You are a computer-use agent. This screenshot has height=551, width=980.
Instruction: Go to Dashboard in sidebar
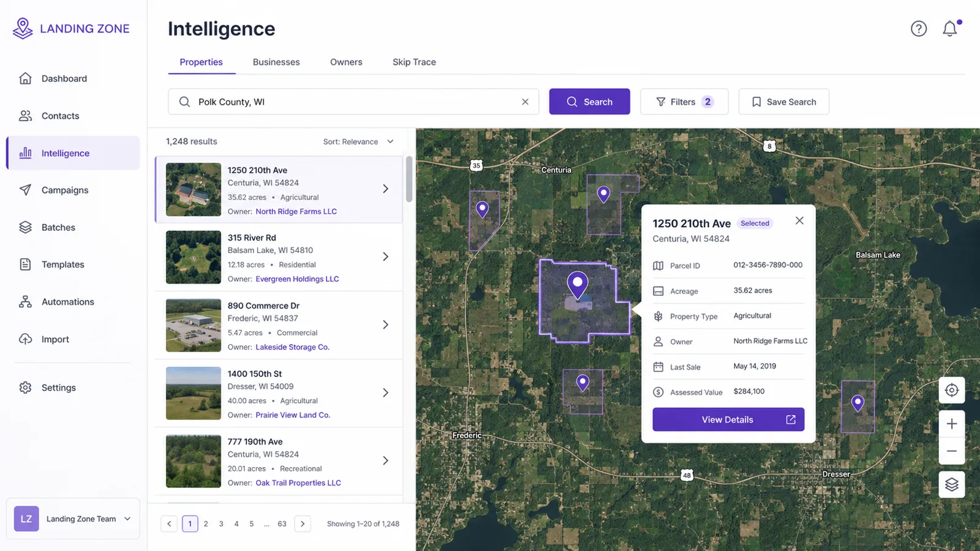coord(73,78)
